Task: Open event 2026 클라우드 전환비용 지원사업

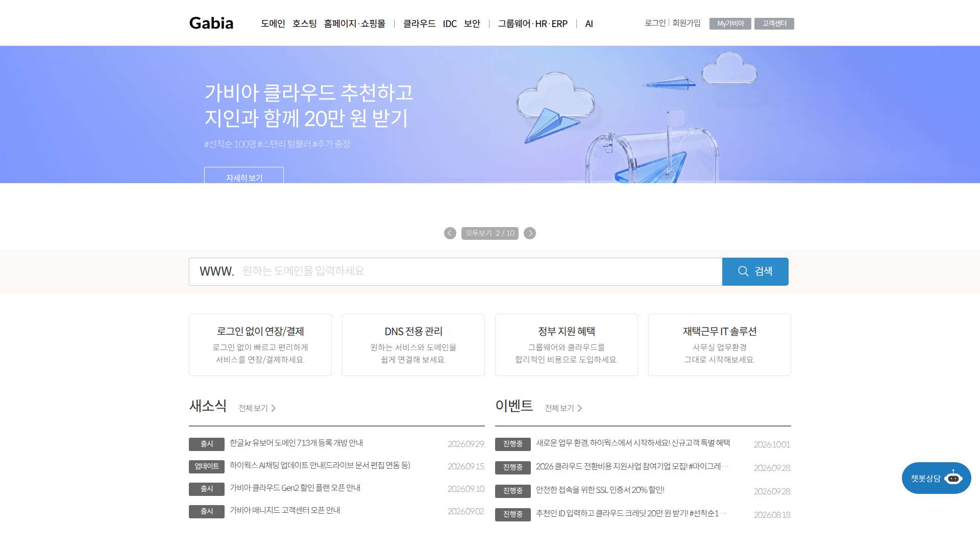Action: pyautogui.click(x=632, y=466)
